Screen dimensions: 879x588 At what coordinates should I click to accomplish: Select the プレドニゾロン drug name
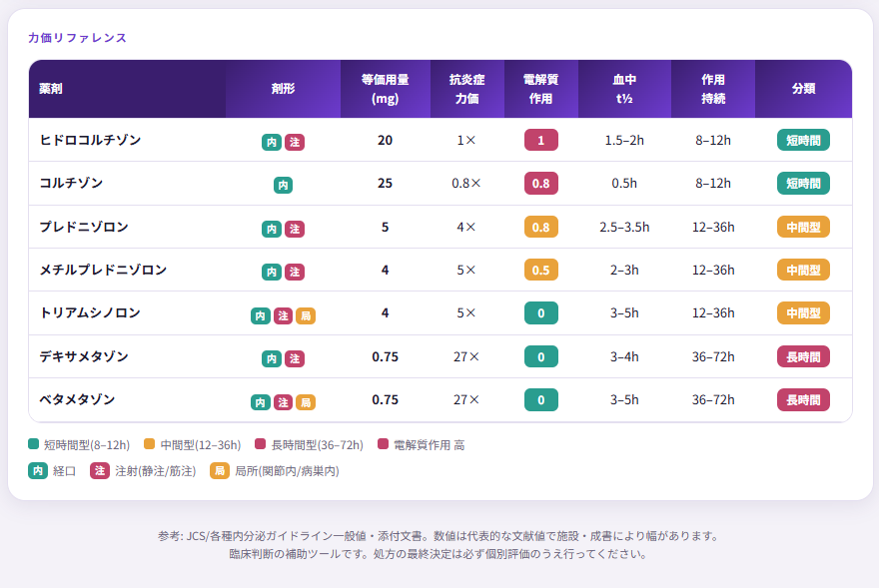(84, 227)
